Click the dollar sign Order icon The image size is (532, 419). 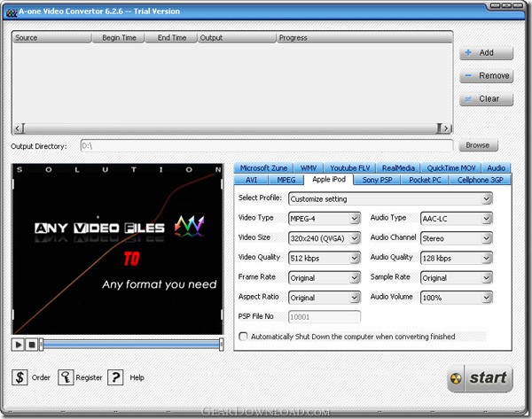(x=20, y=377)
